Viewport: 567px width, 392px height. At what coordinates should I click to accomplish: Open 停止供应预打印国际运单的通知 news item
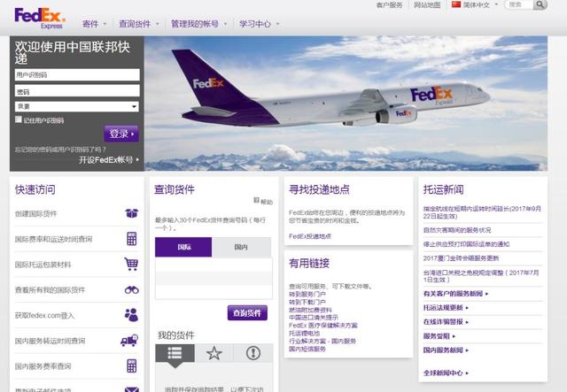(466, 244)
